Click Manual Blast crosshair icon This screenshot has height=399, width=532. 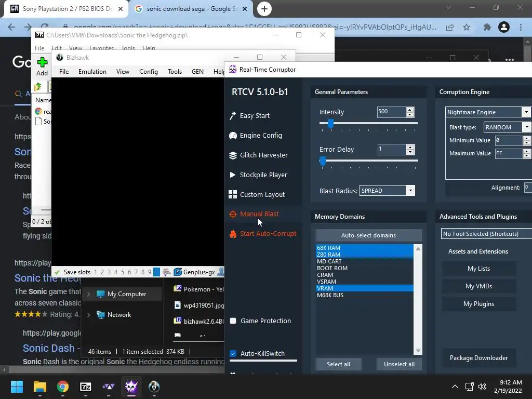[233, 214]
